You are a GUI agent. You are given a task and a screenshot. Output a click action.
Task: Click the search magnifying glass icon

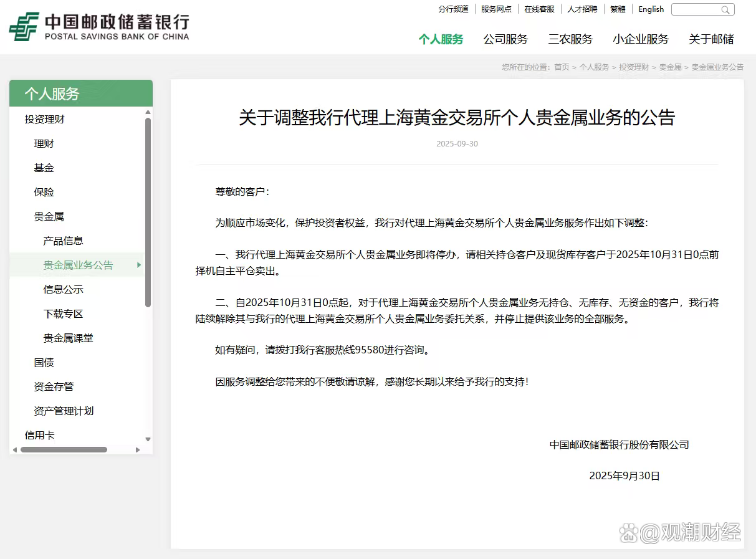(725, 10)
